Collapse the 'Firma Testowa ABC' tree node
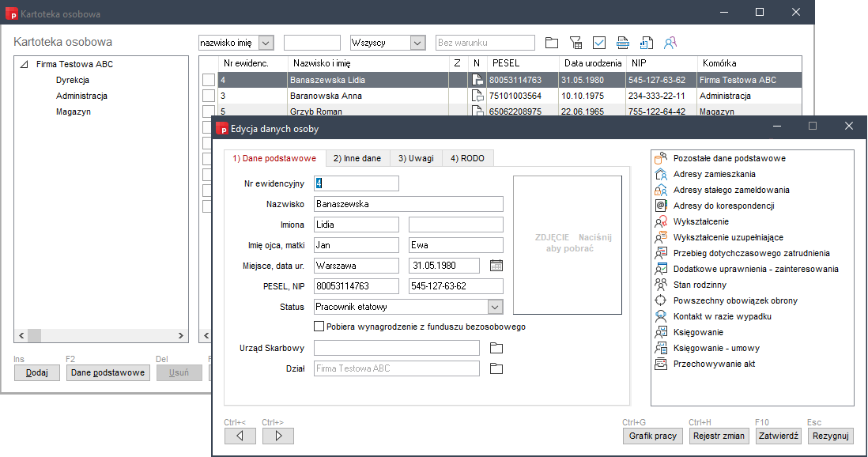Image resolution: width=868 pixels, height=457 pixels. tap(24, 65)
